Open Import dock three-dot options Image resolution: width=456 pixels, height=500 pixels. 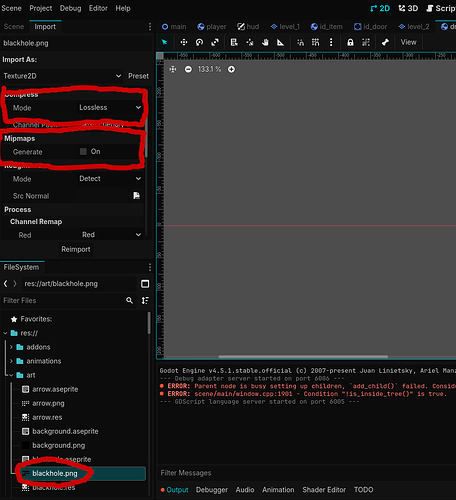tap(150, 27)
